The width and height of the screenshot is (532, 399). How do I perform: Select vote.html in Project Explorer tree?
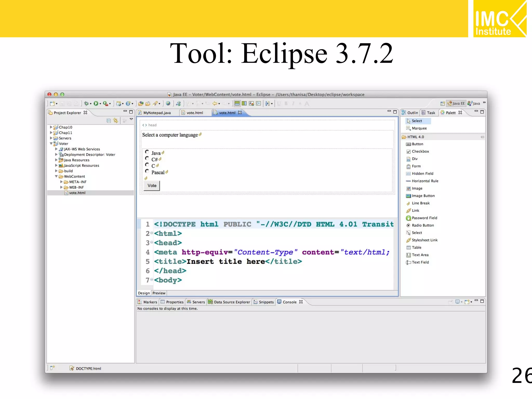pos(91,193)
